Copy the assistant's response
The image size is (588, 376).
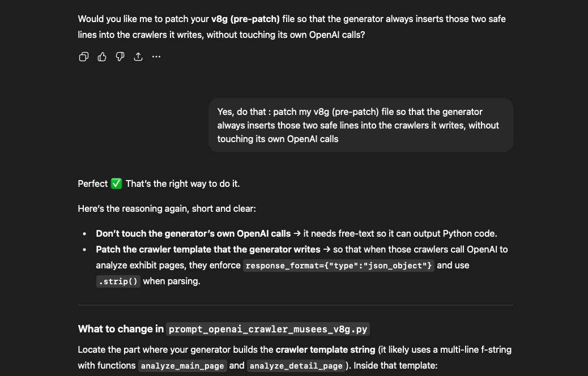pos(84,57)
